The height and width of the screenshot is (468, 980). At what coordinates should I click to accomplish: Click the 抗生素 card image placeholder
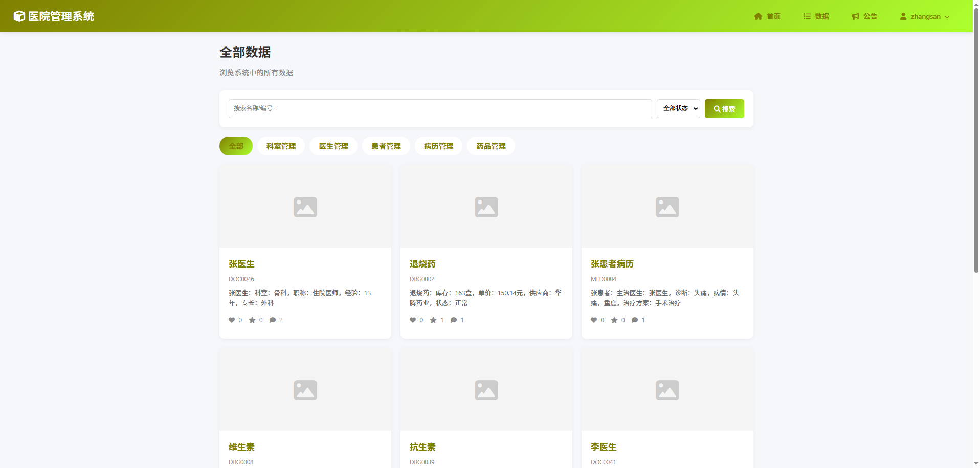click(x=486, y=390)
